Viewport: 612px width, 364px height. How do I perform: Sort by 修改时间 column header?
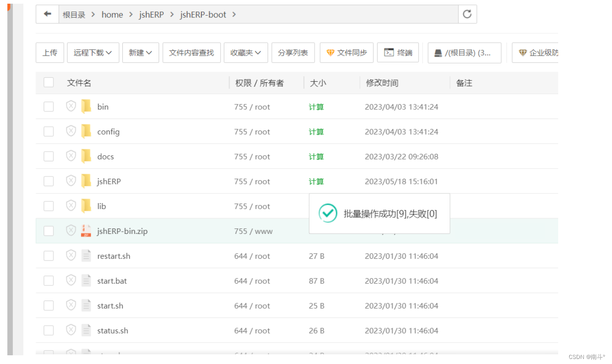pyautogui.click(x=382, y=83)
